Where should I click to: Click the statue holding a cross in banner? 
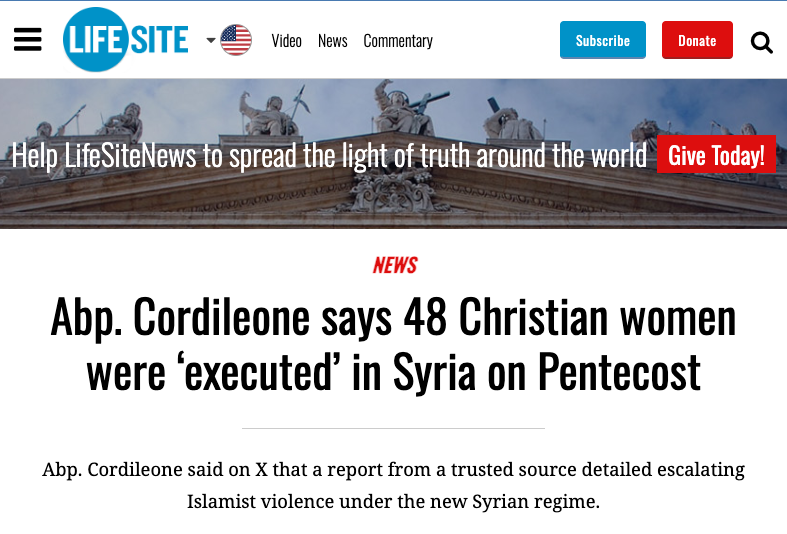(403, 108)
